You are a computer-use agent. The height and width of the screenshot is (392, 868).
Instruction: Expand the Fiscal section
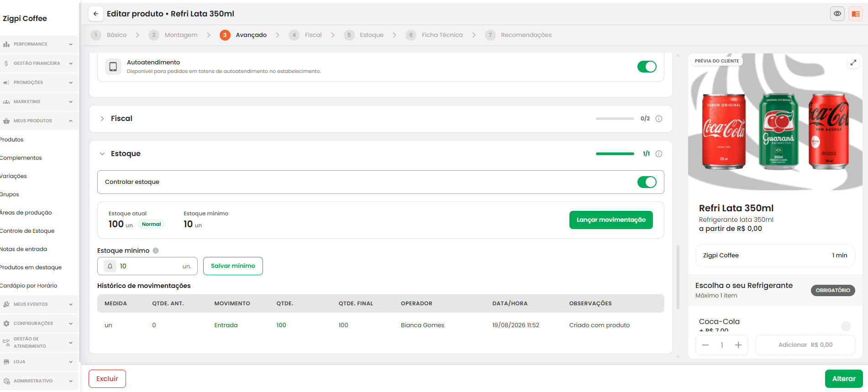[x=102, y=119]
